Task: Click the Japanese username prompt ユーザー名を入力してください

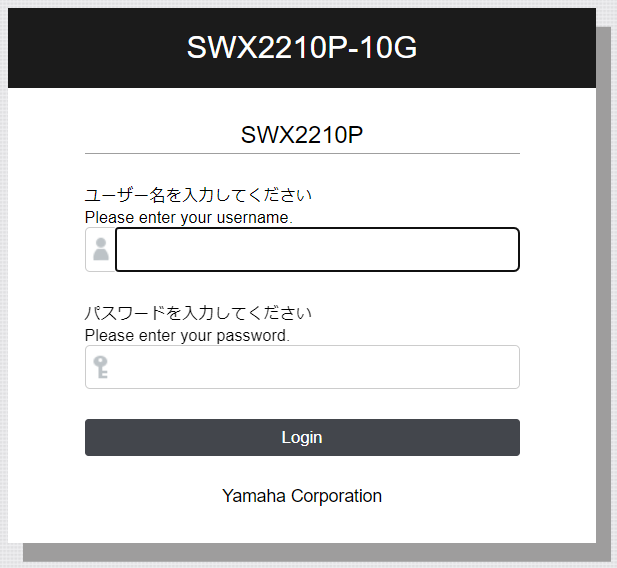Action: pos(198,195)
